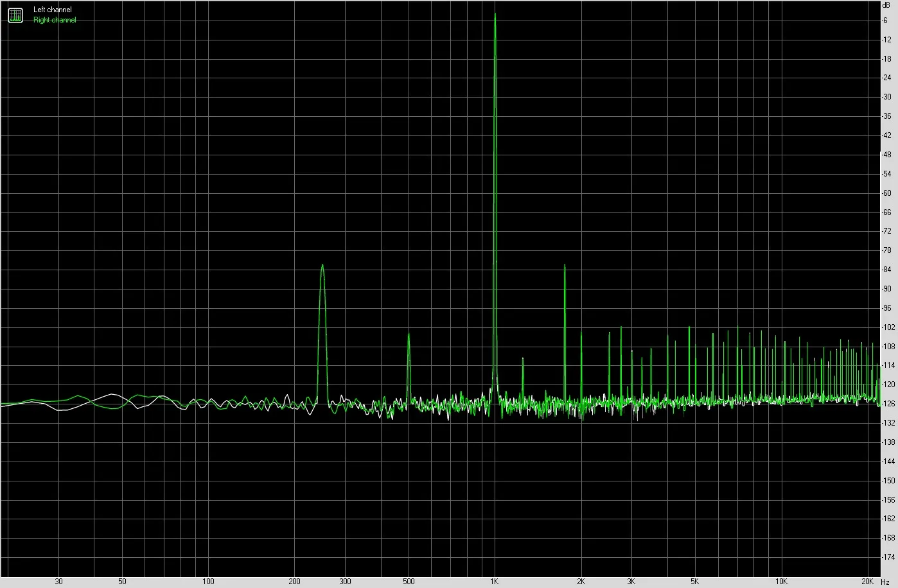
Task: Click the '-174' dB axis label
Action: (x=887, y=557)
